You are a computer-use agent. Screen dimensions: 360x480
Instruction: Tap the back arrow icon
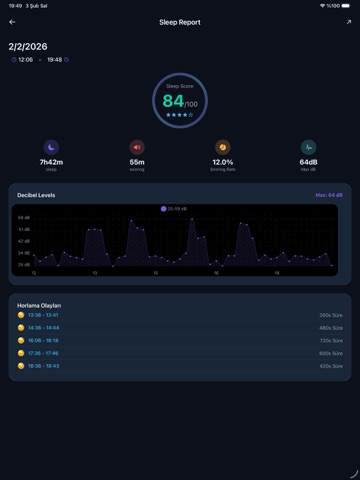[12, 22]
